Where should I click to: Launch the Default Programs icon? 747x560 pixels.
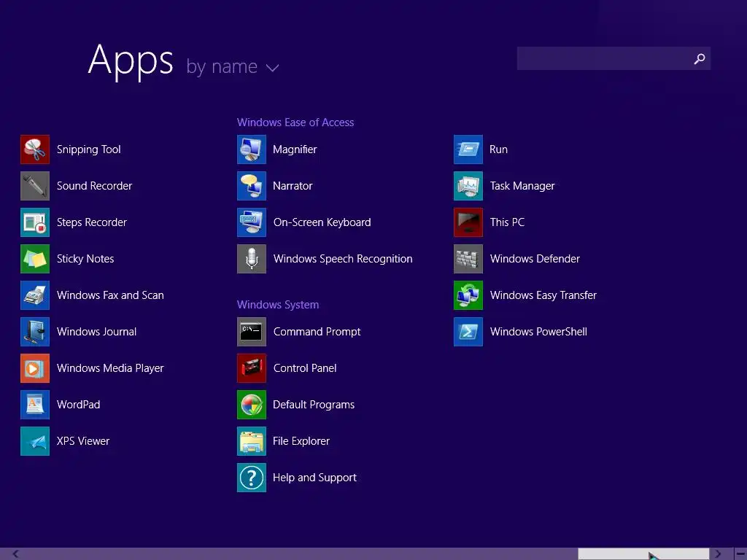(x=252, y=405)
